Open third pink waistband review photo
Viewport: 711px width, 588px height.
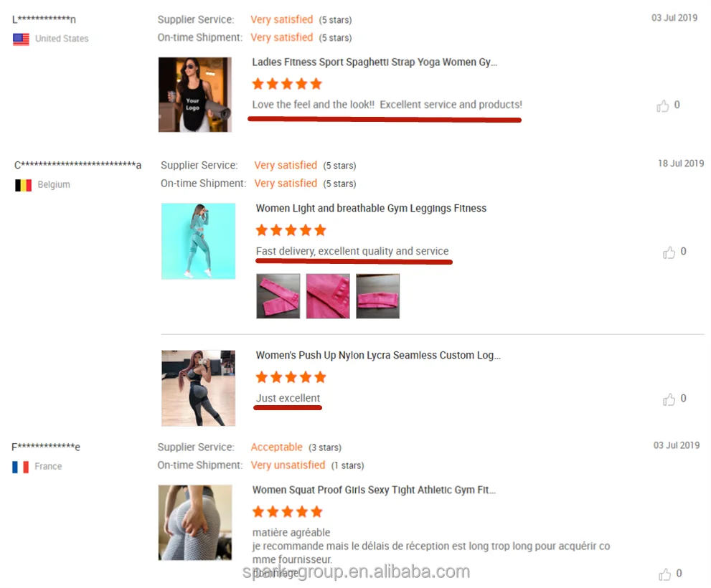[x=377, y=296]
